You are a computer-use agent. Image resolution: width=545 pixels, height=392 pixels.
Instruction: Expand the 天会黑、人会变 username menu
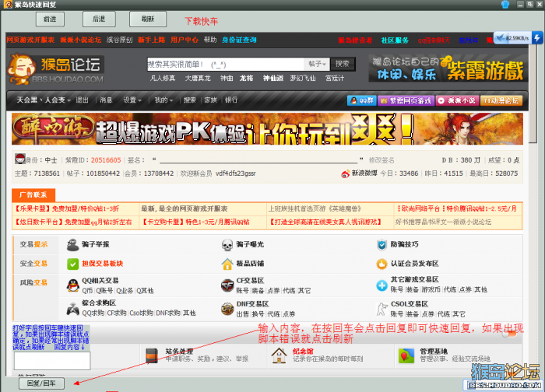(44, 100)
